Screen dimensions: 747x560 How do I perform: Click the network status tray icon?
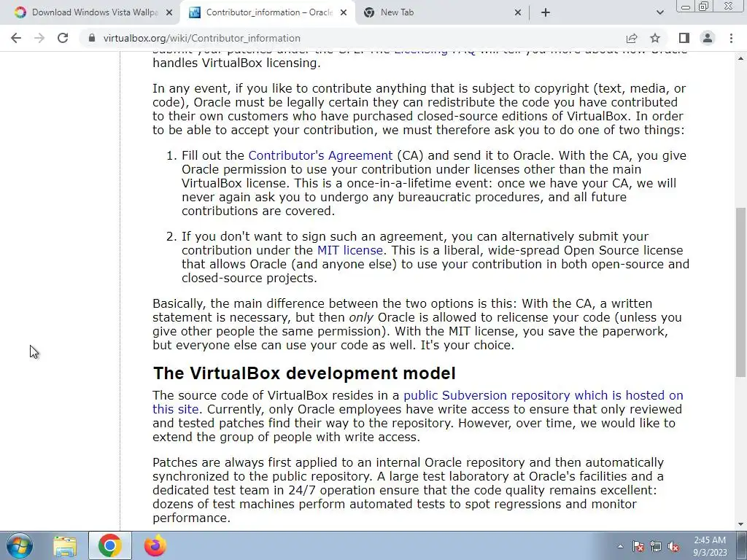tap(656, 546)
